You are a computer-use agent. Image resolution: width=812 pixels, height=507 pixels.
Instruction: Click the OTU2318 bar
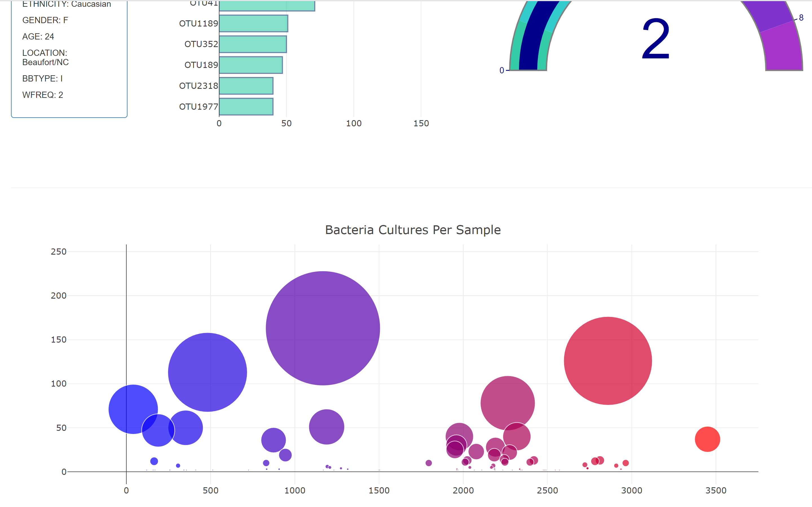pyautogui.click(x=246, y=86)
